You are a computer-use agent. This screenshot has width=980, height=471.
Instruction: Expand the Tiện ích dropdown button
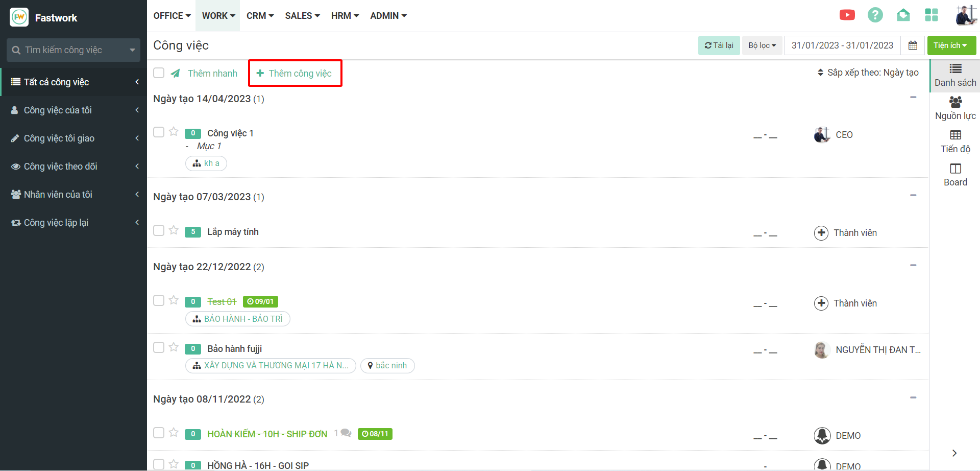[951, 45]
